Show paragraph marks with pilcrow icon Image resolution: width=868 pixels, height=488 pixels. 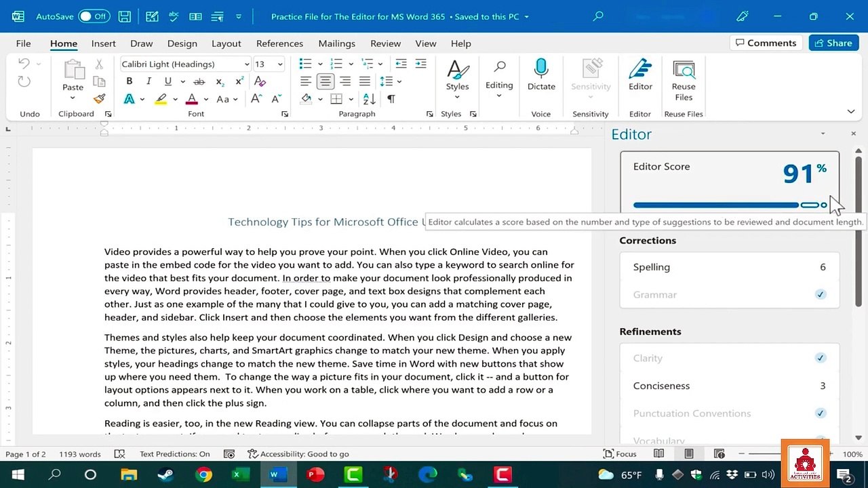pos(391,99)
